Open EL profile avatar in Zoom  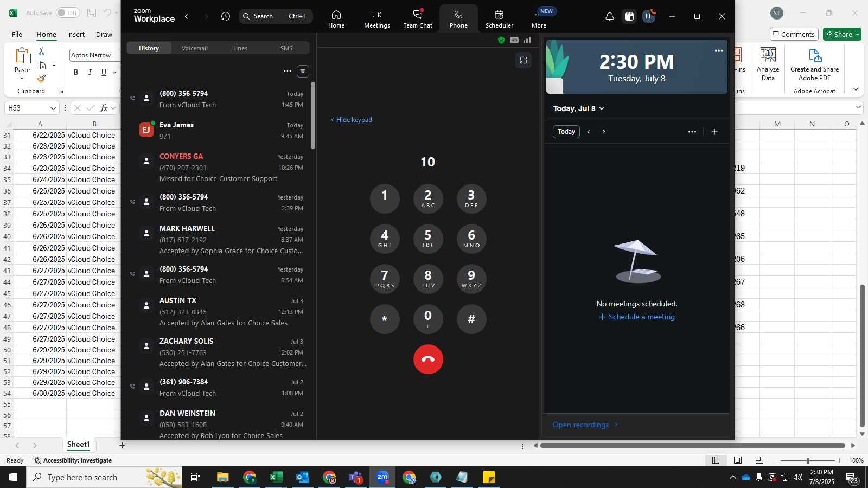649,16
